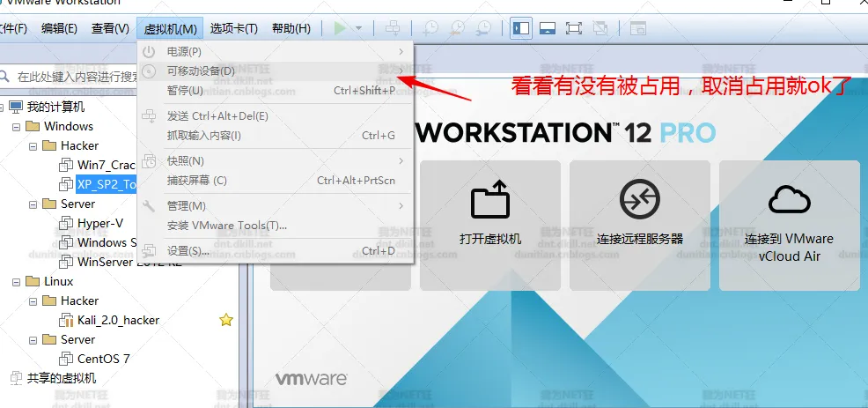This screenshot has width=868, height=408.
Task: Click the 打开虚拟机 tile
Action: click(x=490, y=225)
